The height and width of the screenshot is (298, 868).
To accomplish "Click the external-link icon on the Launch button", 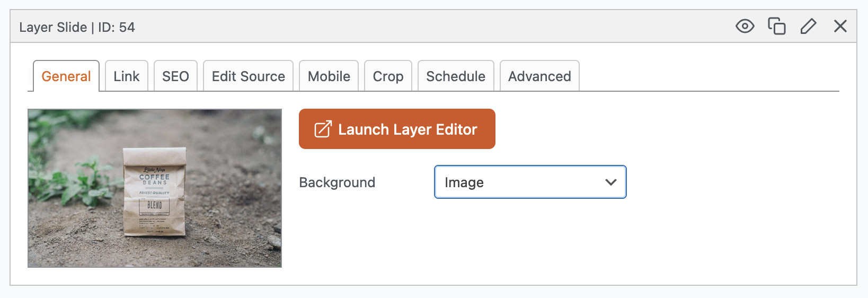I will pos(323,129).
